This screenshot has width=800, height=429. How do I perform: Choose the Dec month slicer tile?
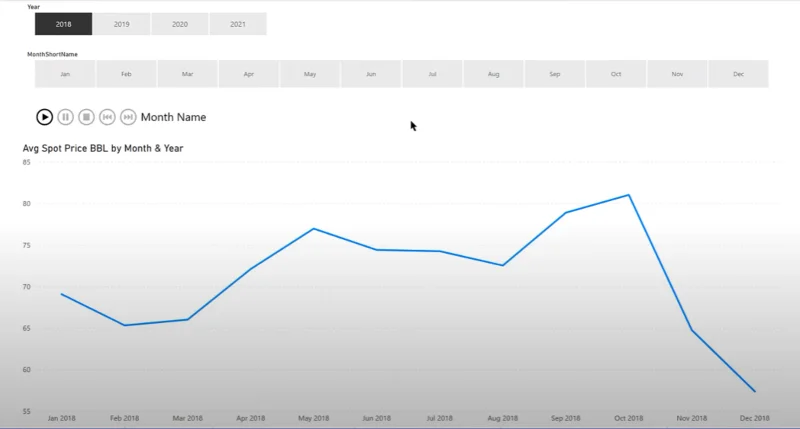(x=738, y=74)
